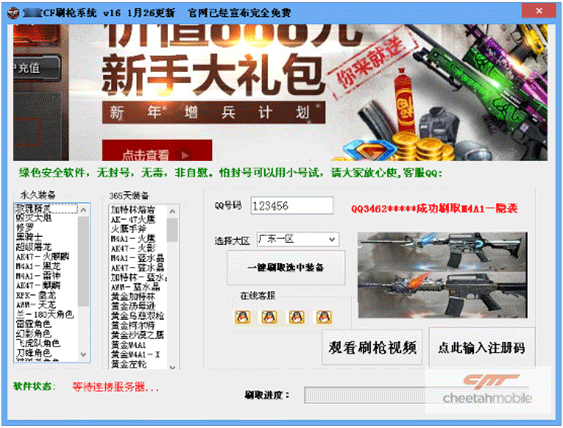This screenshot has width=563, height=428.
Task: Click the second QQ penguin customer service icon
Action: coord(269,317)
